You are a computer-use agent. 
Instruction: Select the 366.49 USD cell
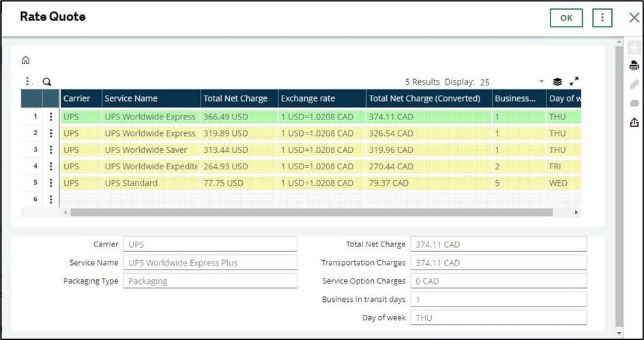pyautogui.click(x=239, y=117)
